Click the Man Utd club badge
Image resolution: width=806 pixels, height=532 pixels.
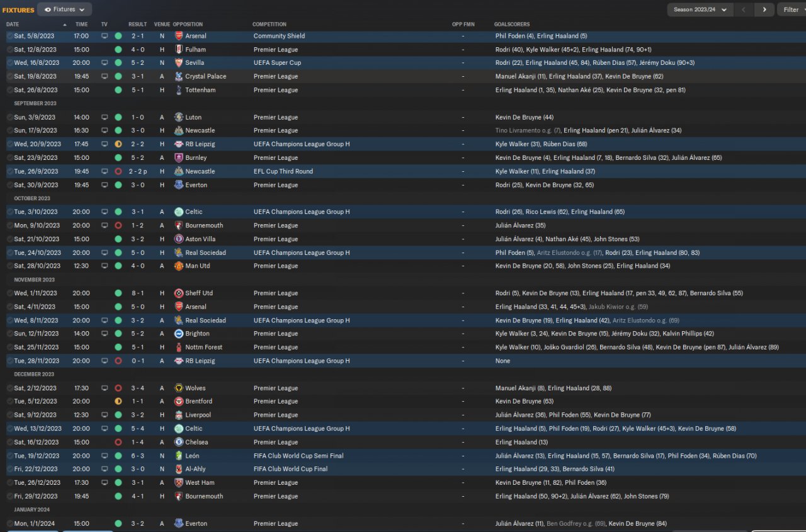point(179,266)
